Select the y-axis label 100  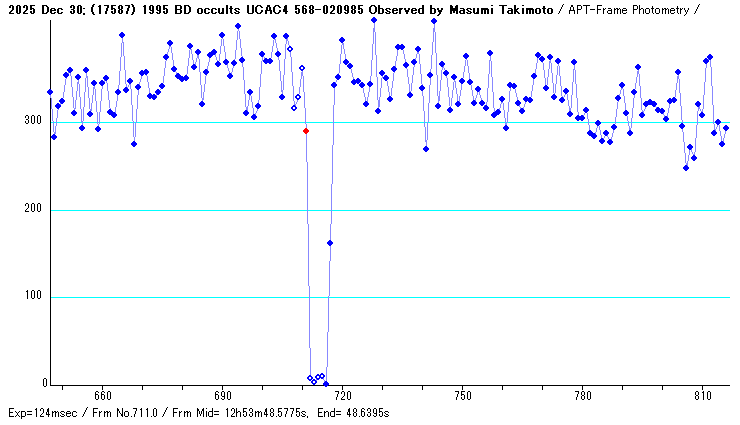(32, 297)
